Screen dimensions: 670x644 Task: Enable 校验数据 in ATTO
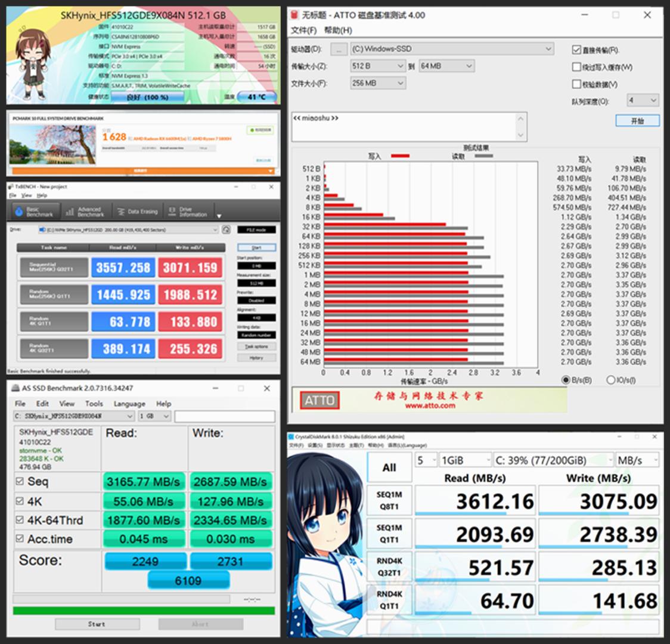tap(576, 83)
